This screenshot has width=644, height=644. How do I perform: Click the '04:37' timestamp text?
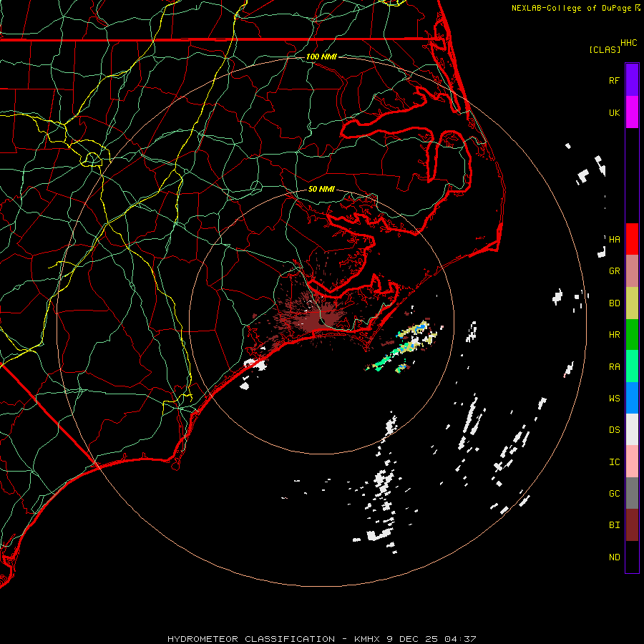tap(460, 639)
